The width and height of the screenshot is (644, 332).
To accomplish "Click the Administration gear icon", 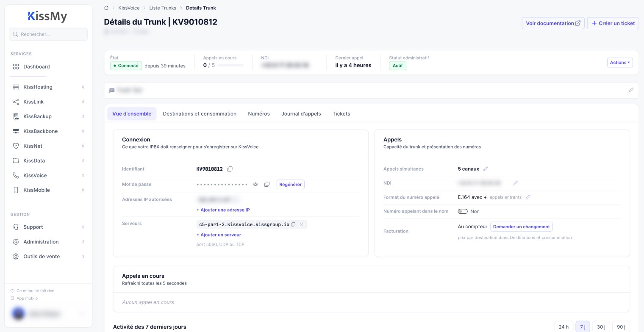I will [16, 242].
